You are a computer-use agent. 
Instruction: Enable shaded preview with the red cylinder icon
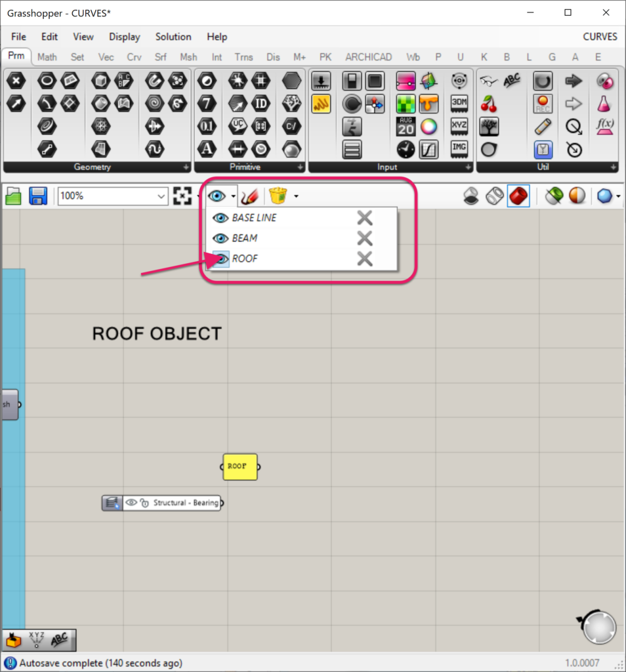click(x=518, y=196)
